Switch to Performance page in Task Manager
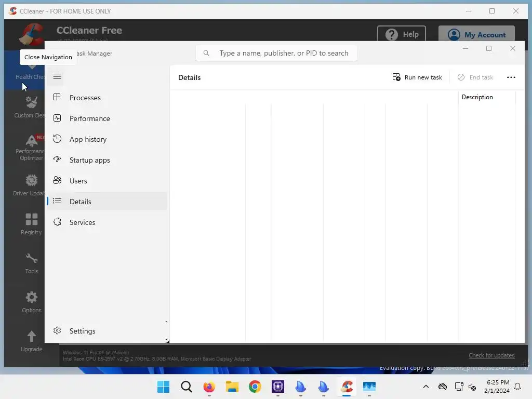Screen dimensions: 532x399 click(x=107, y=118)
